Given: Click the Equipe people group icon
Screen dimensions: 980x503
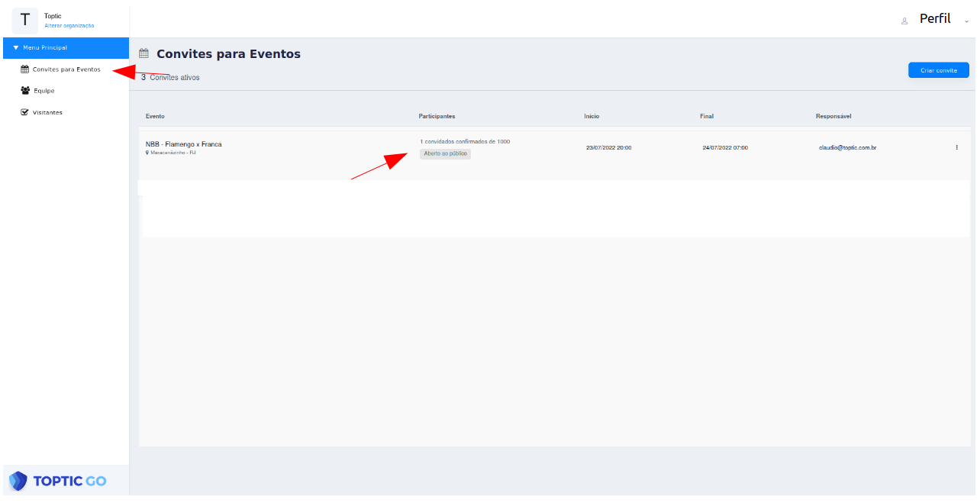Looking at the screenshot, I should tap(25, 91).
